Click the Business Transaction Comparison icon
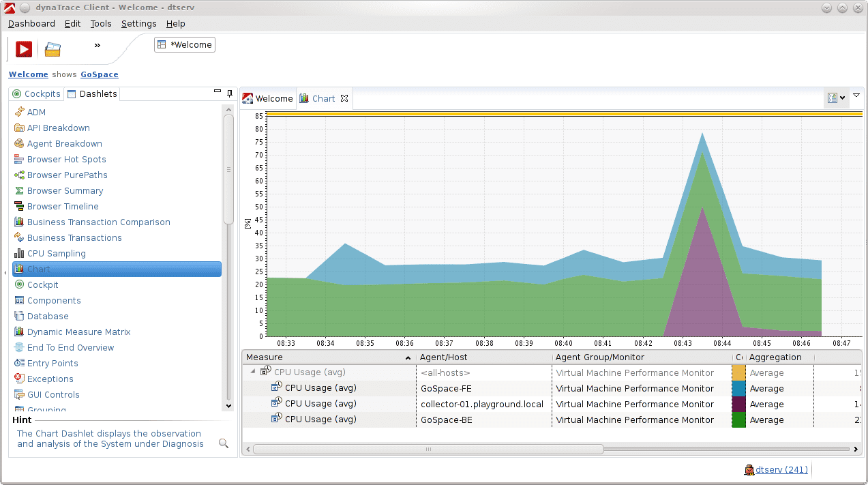 click(x=19, y=222)
